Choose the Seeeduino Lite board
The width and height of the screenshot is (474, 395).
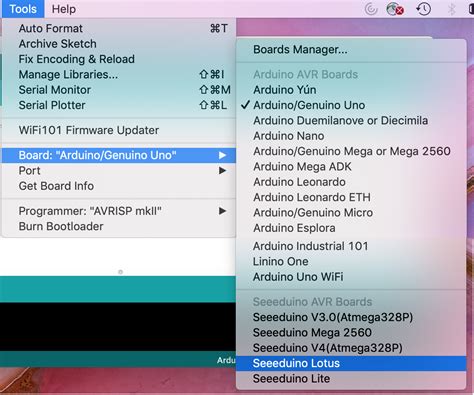pos(351,378)
